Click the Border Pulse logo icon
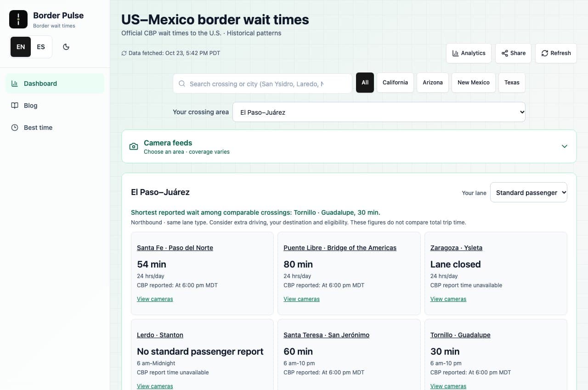This screenshot has height=390, width=588. 18,19
